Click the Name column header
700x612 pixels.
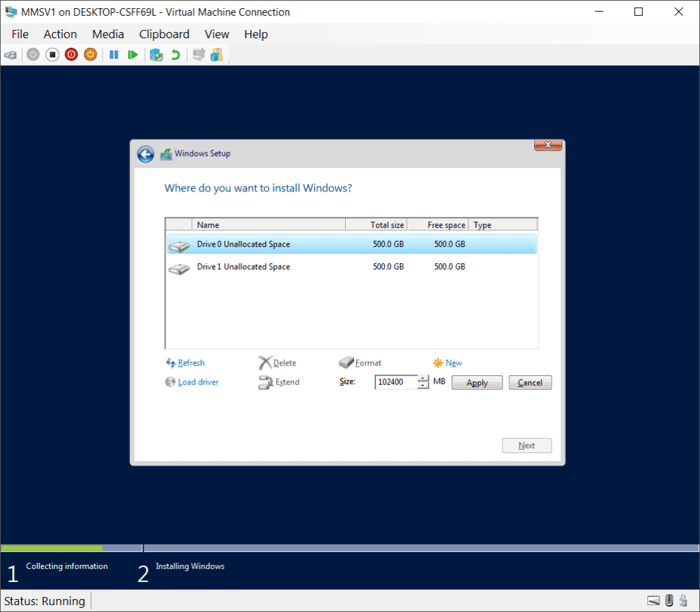coord(269,225)
